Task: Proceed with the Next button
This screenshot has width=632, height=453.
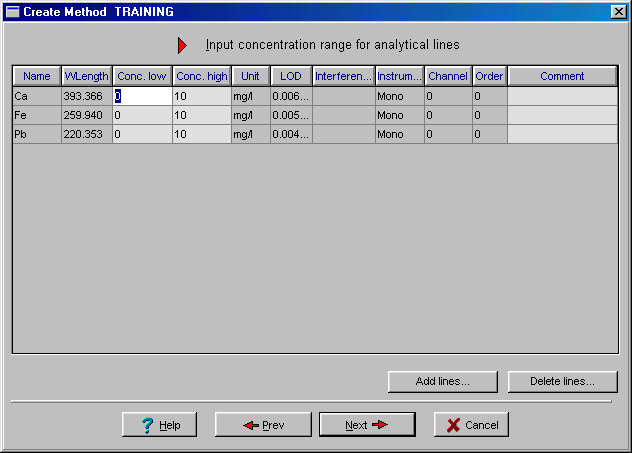Action: coord(367,424)
